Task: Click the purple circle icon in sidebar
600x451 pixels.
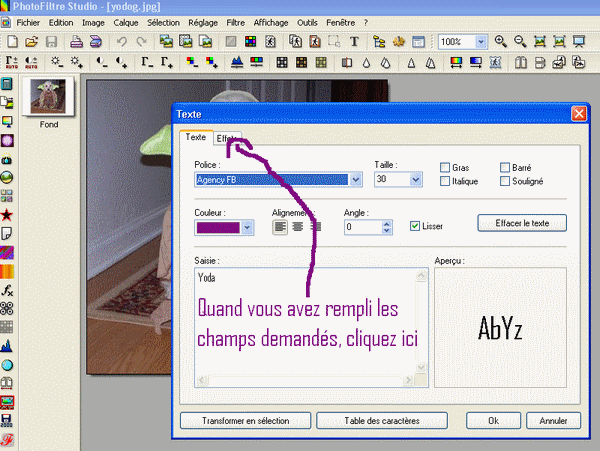Action: (7, 140)
